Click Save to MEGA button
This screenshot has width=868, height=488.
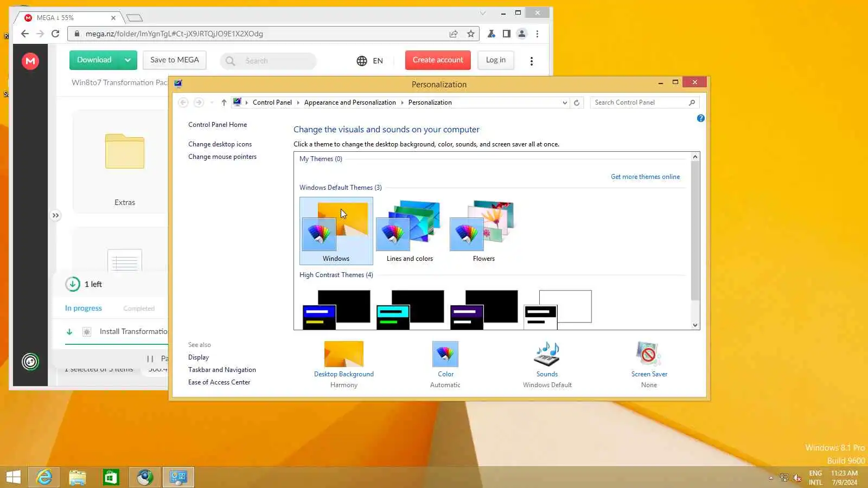[x=175, y=60]
